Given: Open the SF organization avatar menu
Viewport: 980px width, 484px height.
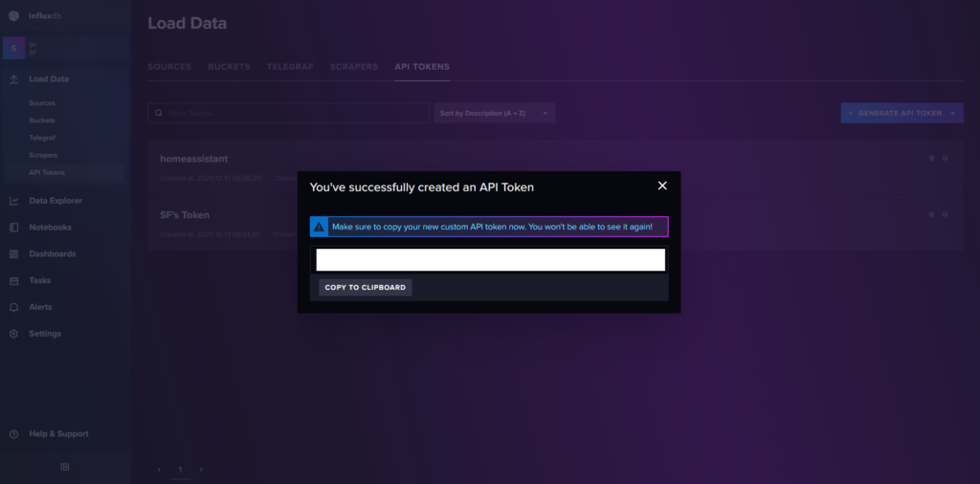Looking at the screenshot, I should (13, 48).
